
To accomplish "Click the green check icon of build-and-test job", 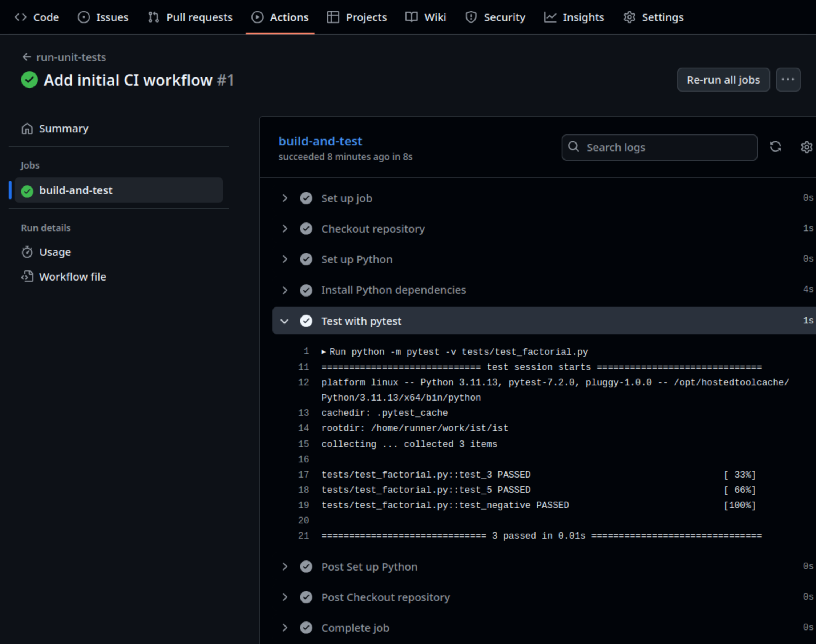I will pos(27,191).
